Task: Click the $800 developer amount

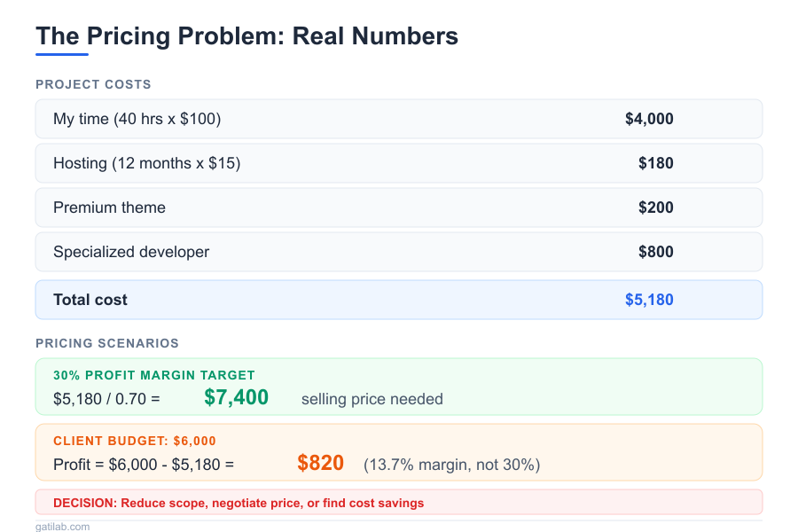Action: [x=655, y=252]
